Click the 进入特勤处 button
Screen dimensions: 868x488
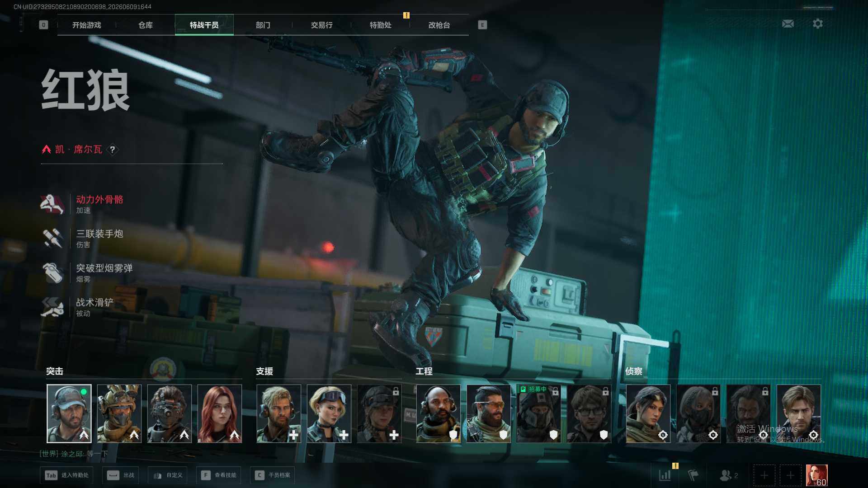point(66,475)
